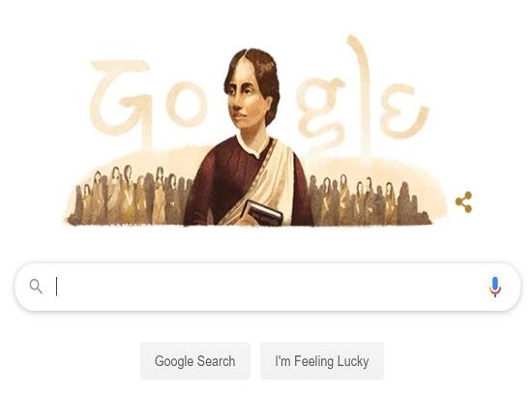Select the lowercase g in doodle logo

320,112
